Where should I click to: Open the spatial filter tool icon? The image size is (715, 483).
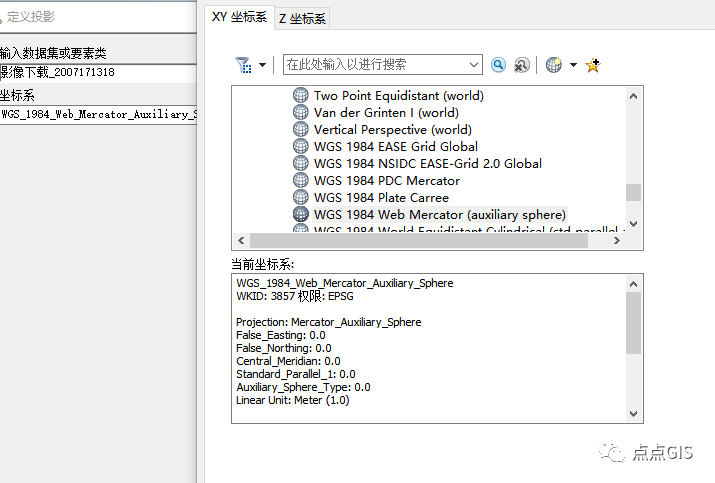243,65
